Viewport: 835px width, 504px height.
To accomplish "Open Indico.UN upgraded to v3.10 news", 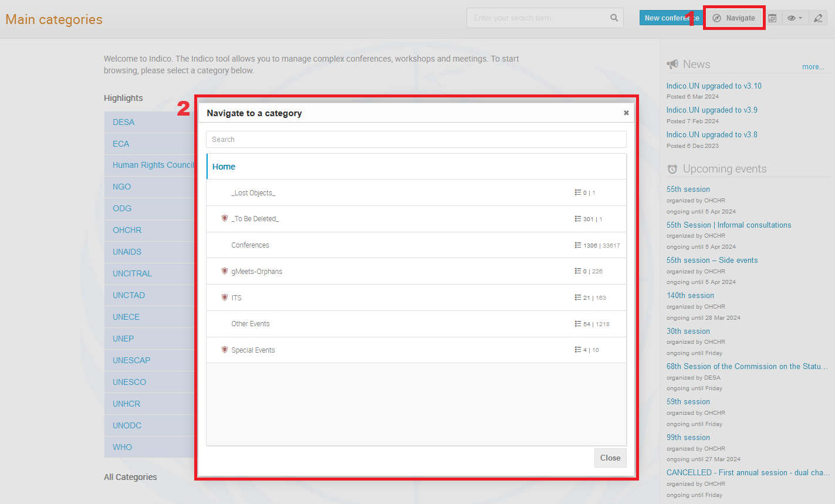I will click(714, 86).
